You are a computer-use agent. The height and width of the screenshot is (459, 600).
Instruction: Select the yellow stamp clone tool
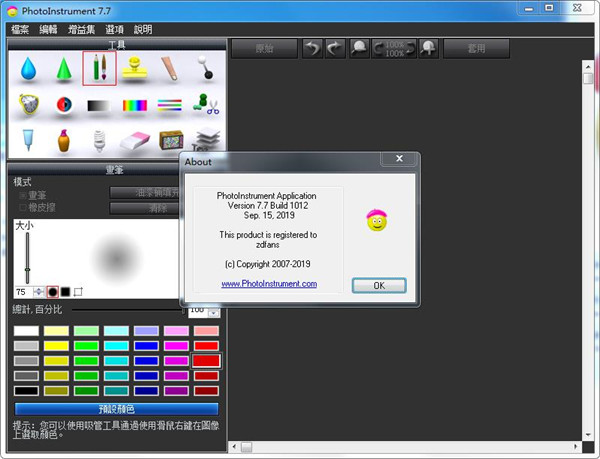[135, 69]
